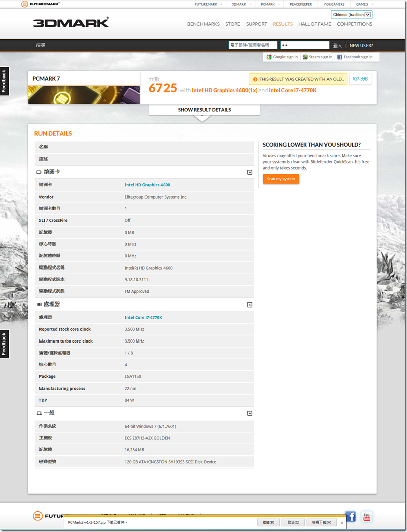Click the Steam sign in icon
Screen dimensions: 407x532
click(305, 57)
